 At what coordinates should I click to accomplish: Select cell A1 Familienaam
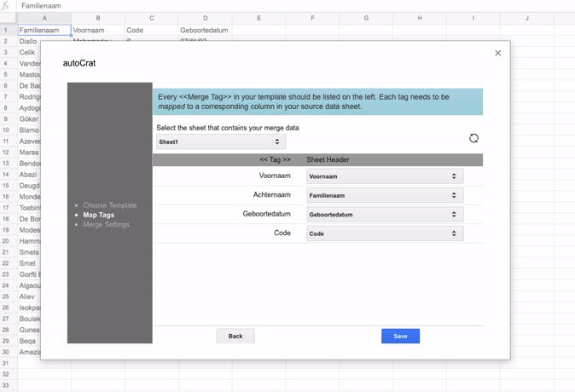click(x=44, y=30)
